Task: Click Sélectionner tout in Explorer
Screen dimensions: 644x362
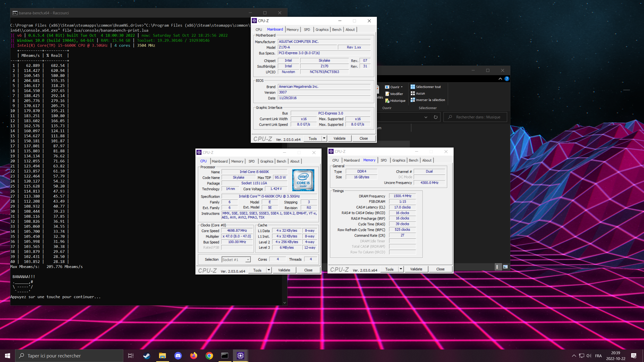Action: click(x=426, y=87)
